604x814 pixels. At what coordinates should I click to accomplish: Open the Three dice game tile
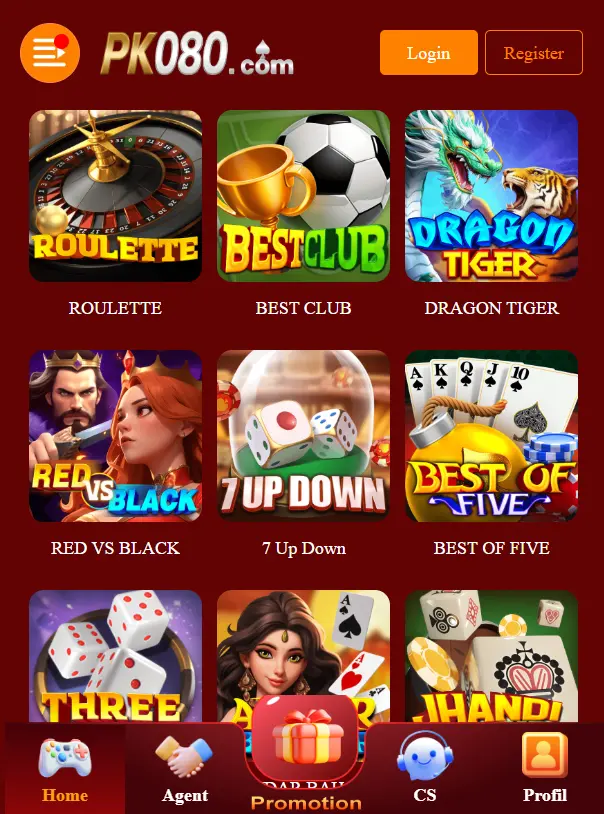tap(115, 656)
